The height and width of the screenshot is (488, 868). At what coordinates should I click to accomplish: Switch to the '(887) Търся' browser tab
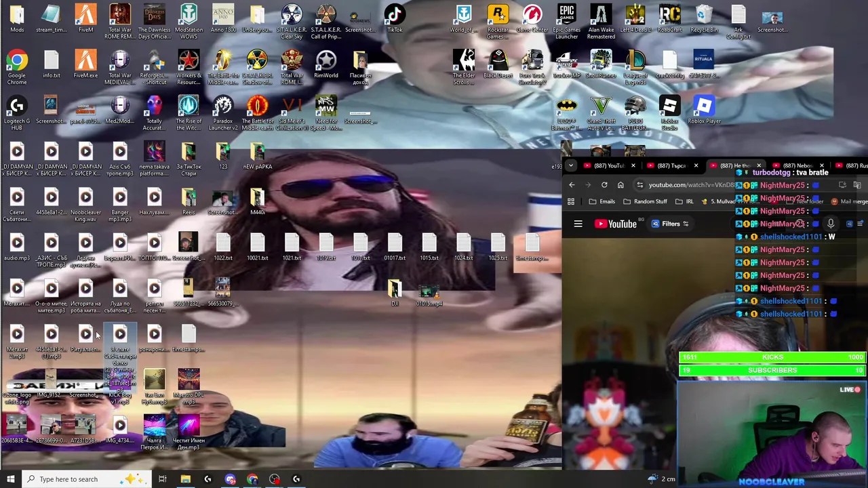[x=671, y=165]
